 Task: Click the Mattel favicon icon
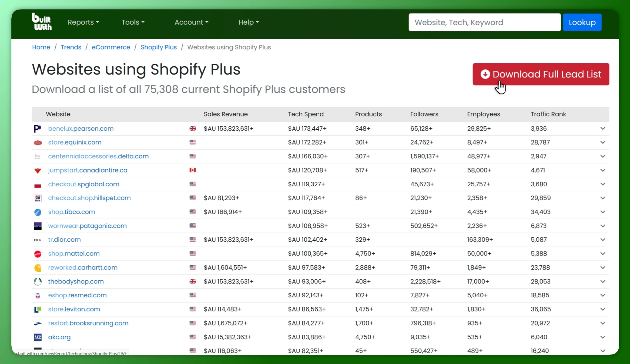38,254
